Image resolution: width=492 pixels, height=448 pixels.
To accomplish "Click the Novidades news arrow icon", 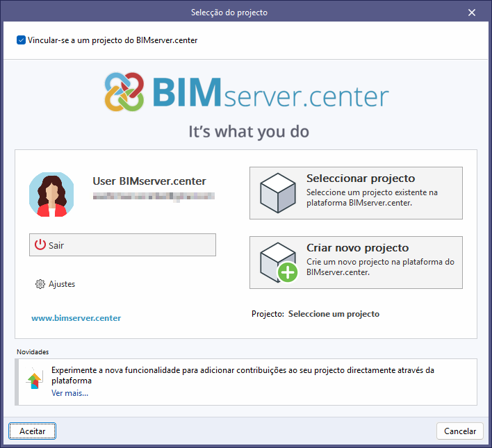I will click(34, 379).
